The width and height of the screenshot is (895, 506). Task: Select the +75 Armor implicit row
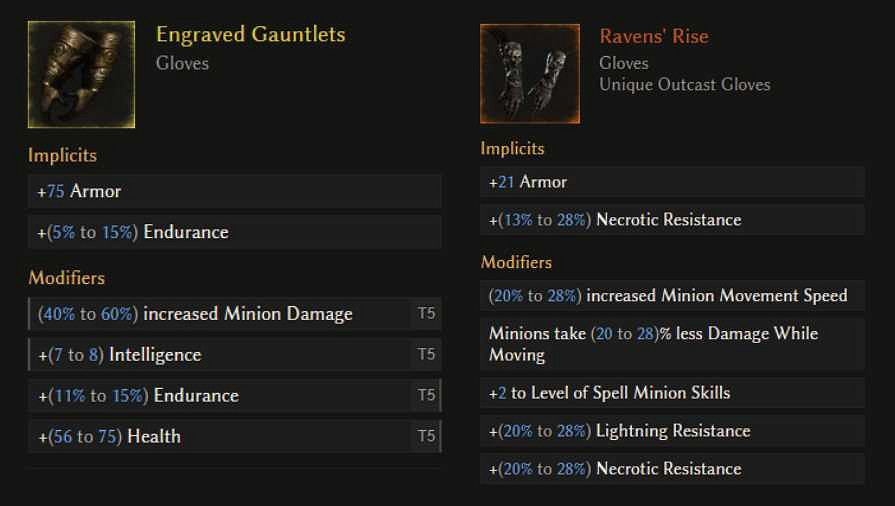pyautogui.click(x=234, y=191)
